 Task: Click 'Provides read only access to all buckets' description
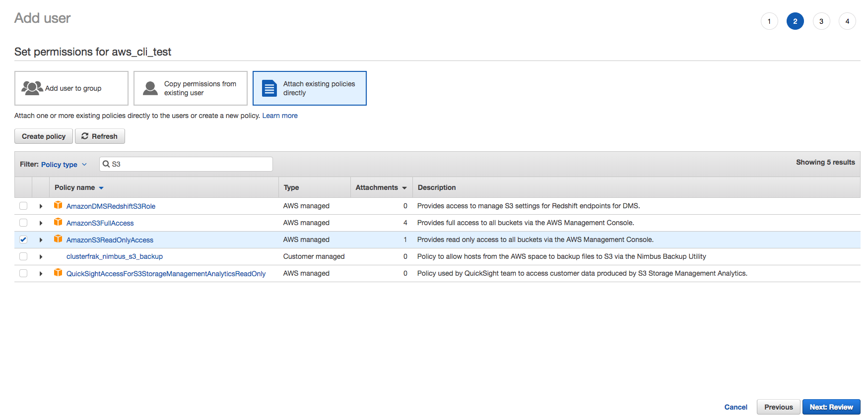click(535, 240)
